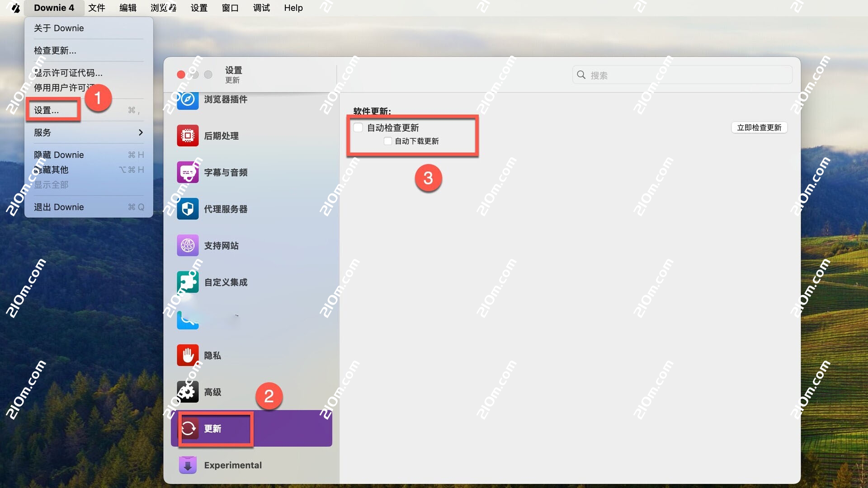Viewport: 868px width, 488px height.
Task: Open the Help menu
Action: [293, 8]
